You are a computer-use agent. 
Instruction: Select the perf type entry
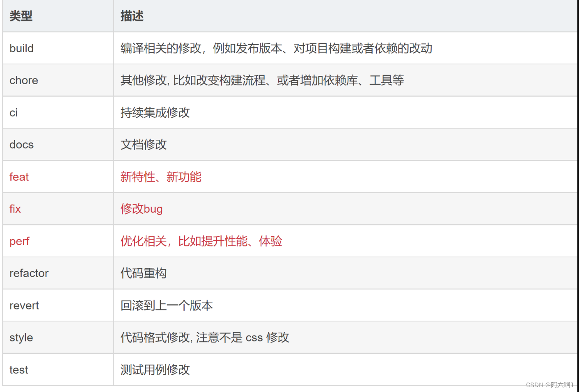click(x=19, y=241)
